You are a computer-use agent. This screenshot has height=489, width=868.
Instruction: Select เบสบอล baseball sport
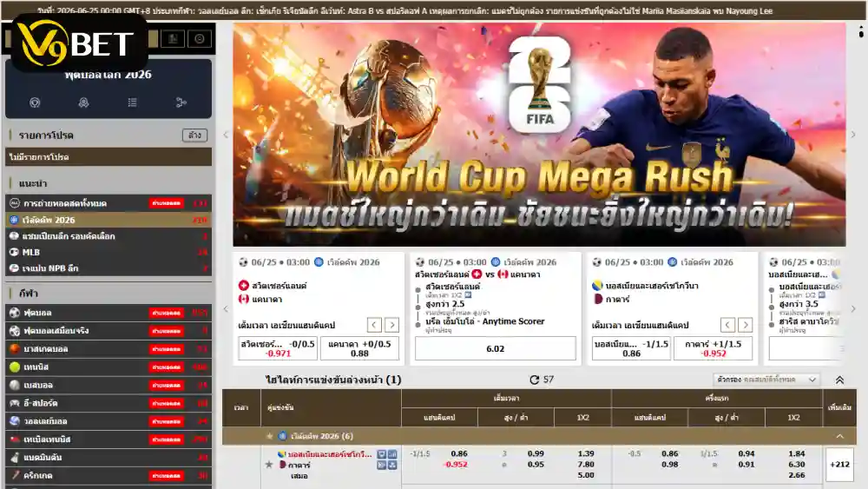coord(108,385)
